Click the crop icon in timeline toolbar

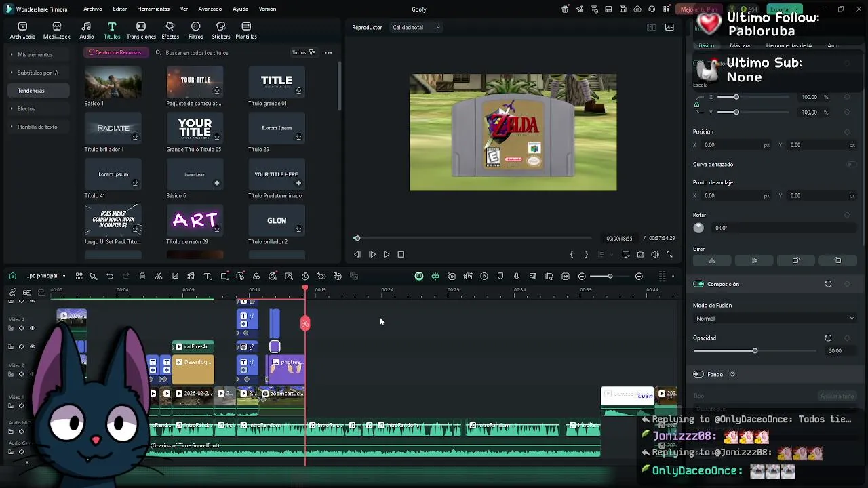[175, 276]
